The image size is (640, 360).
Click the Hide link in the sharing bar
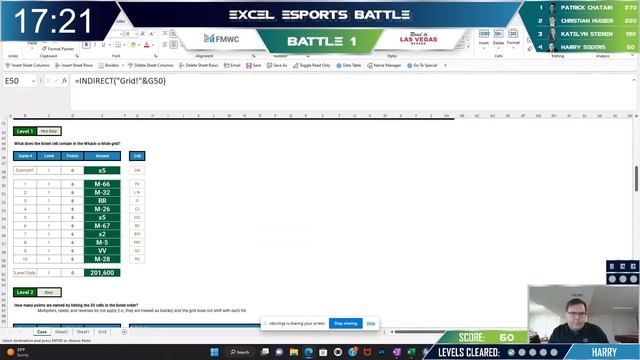click(371, 323)
